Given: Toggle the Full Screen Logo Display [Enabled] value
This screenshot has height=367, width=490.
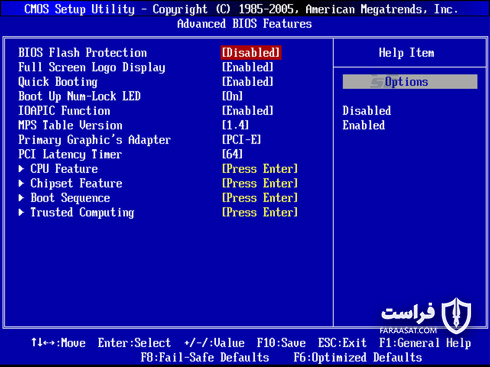Looking at the screenshot, I should pyautogui.click(x=248, y=67).
